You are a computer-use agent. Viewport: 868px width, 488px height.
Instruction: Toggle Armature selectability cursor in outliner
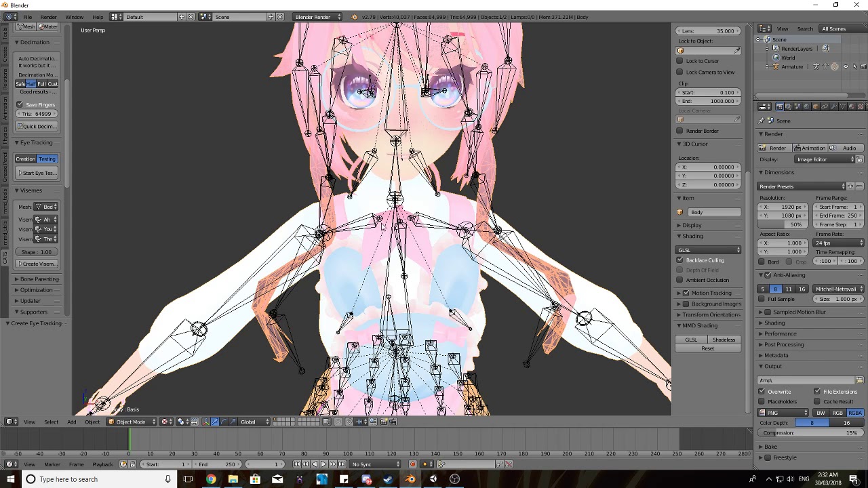[x=855, y=66]
